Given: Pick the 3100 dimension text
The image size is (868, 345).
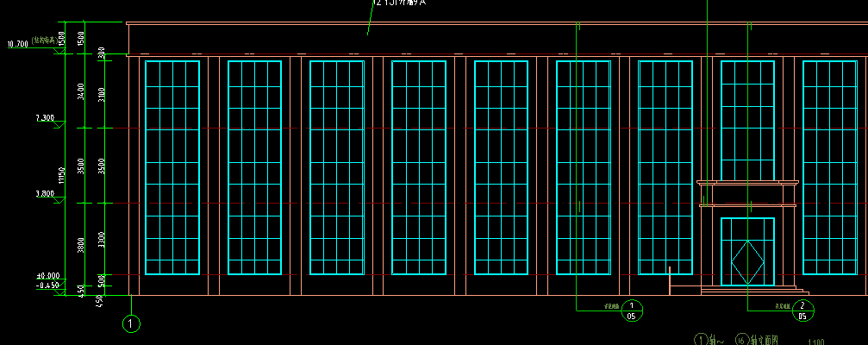Looking at the screenshot, I should tap(101, 96).
